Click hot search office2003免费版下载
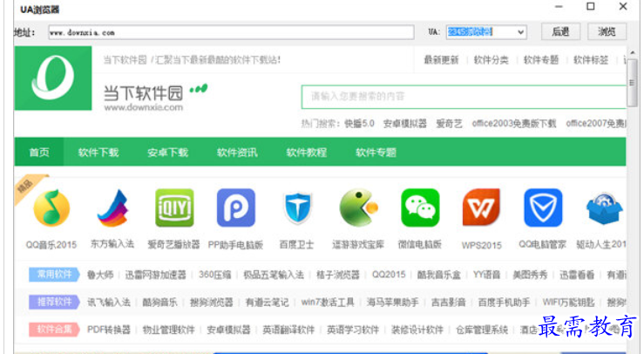The width and height of the screenshot is (644, 354). (x=514, y=123)
